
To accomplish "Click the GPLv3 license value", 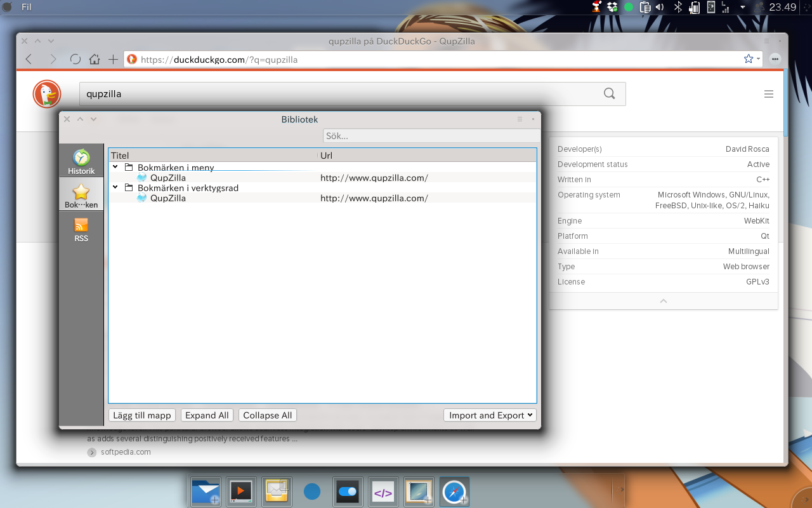I will [x=757, y=282].
